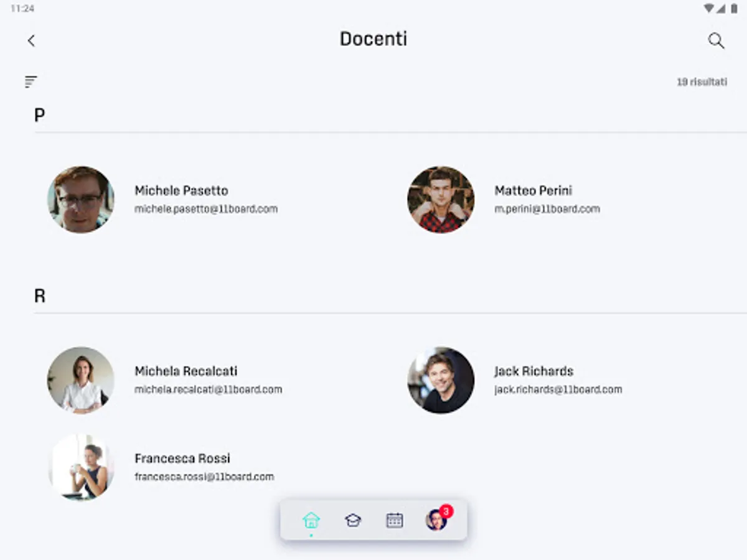
Task: Open Jack Richards' profile photo
Action: [441, 380]
